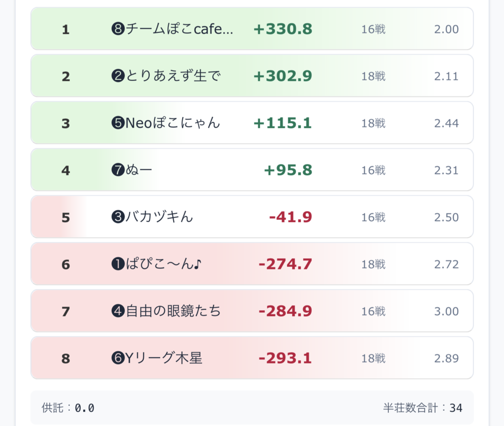Click the 2.44 average rank value
The width and height of the screenshot is (504, 426).
[x=446, y=123]
